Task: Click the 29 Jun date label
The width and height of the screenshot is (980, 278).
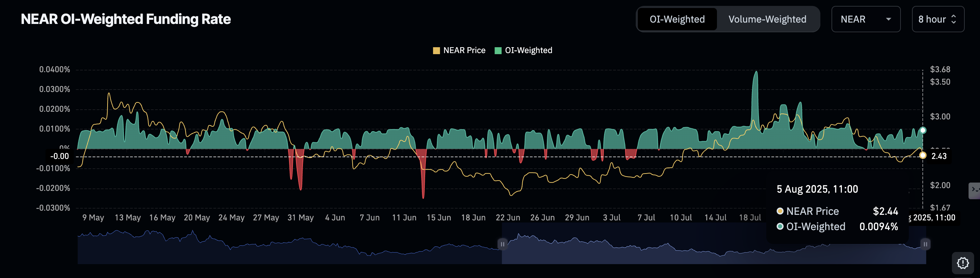Action: [577, 218]
